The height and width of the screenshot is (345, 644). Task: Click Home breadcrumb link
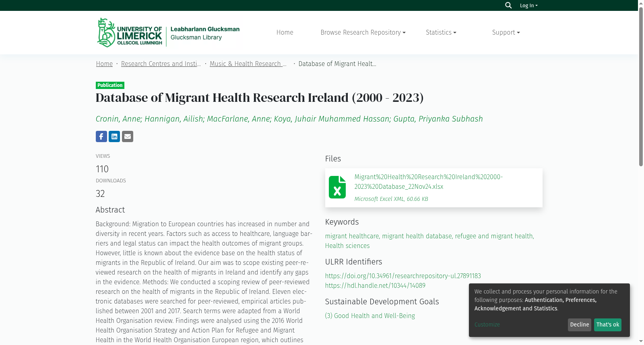pos(104,64)
